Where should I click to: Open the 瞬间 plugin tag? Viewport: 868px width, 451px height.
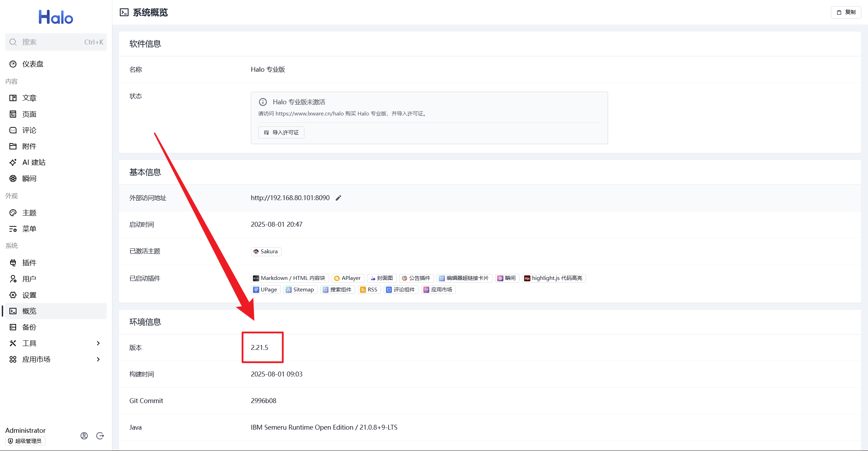507,278
